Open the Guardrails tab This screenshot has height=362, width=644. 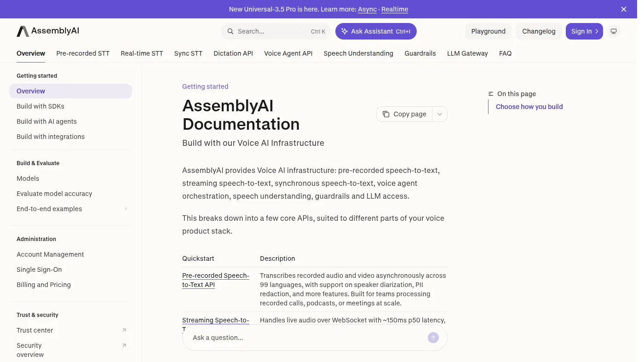click(x=420, y=53)
